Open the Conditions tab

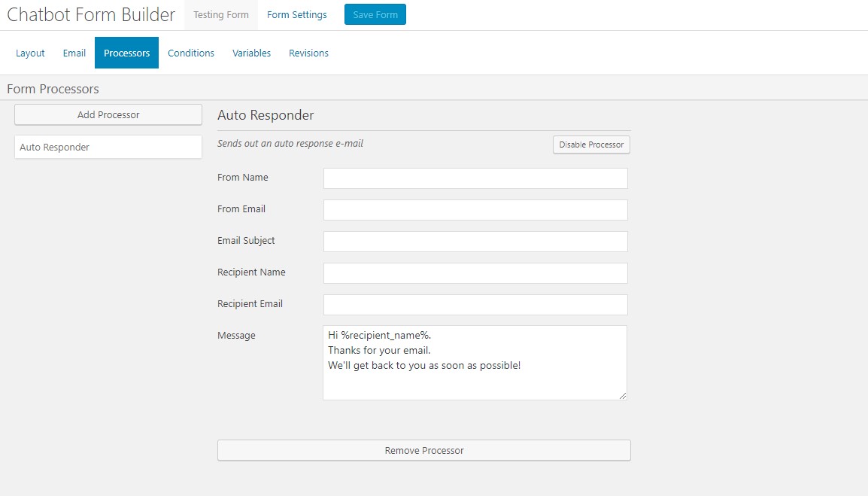click(191, 53)
